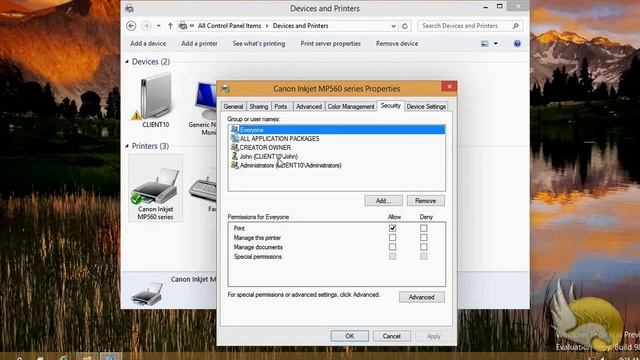Image resolution: width=640 pixels, height=360 pixels.
Task: Click All Control Panel Items breadcrumb
Action: click(229, 26)
